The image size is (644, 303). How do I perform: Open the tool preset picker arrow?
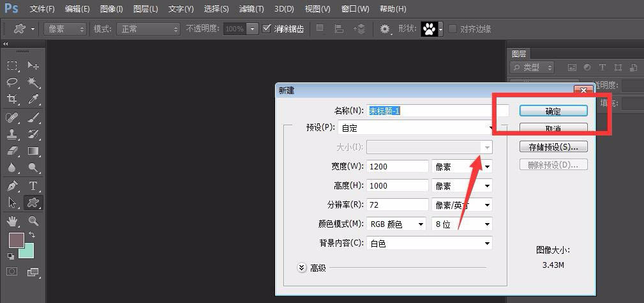click(33, 29)
